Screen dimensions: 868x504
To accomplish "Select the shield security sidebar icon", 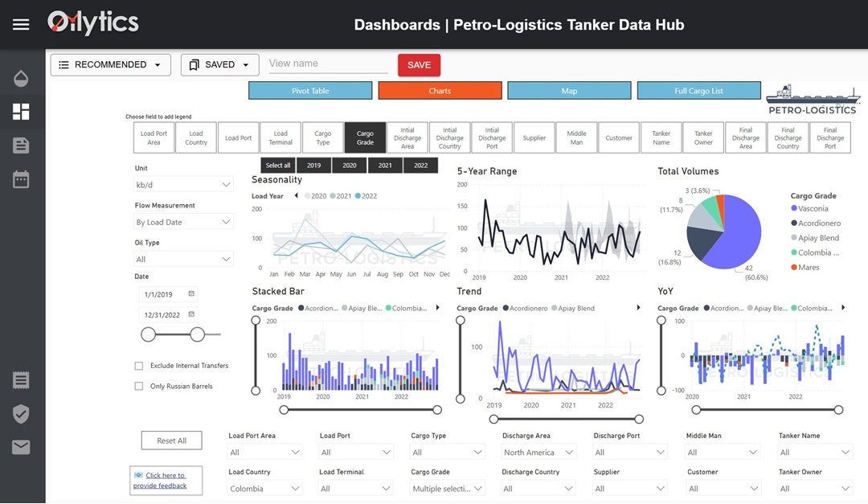I will 21,414.
